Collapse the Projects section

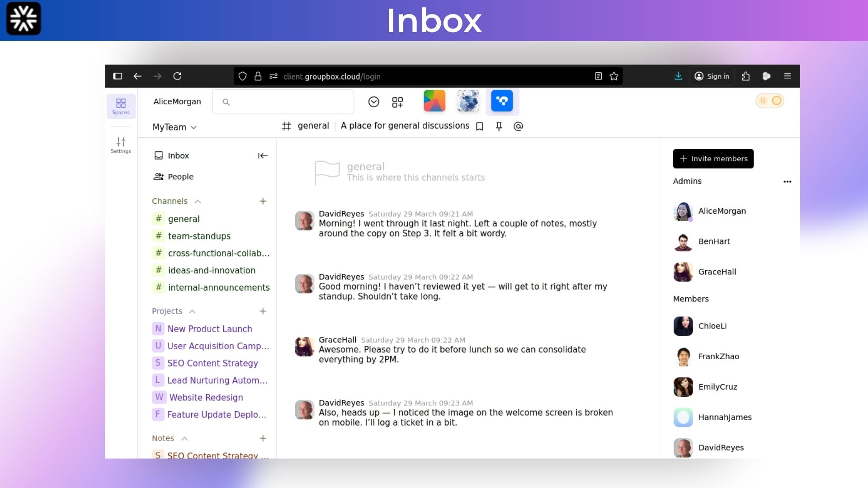(192, 311)
